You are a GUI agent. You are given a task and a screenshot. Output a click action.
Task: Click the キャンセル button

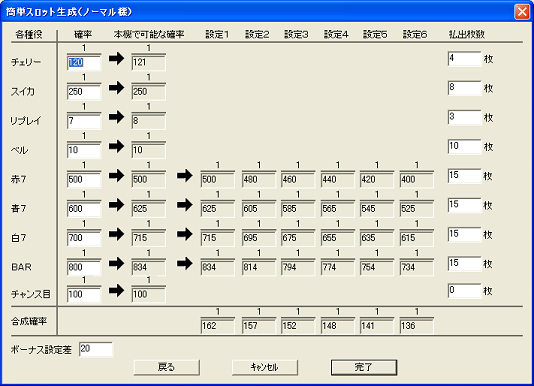[x=265, y=367]
